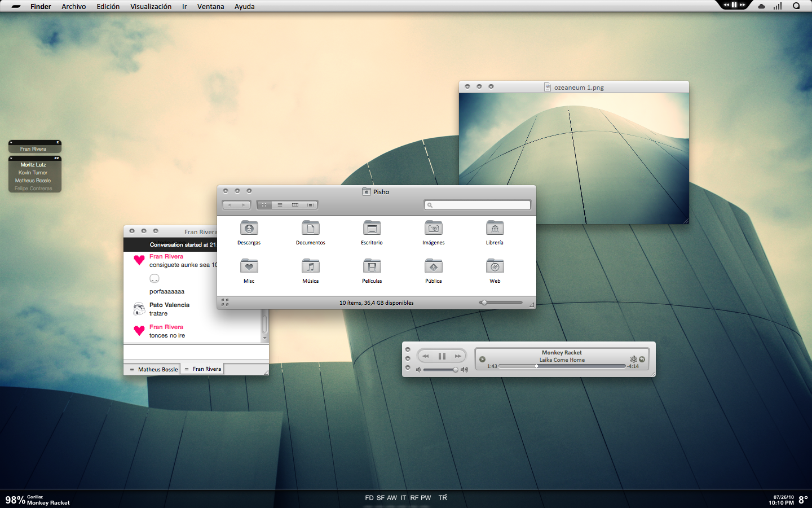Click the FD shortcut in bottom bar
The height and width of the screenshot is (508, 812).
369,498
